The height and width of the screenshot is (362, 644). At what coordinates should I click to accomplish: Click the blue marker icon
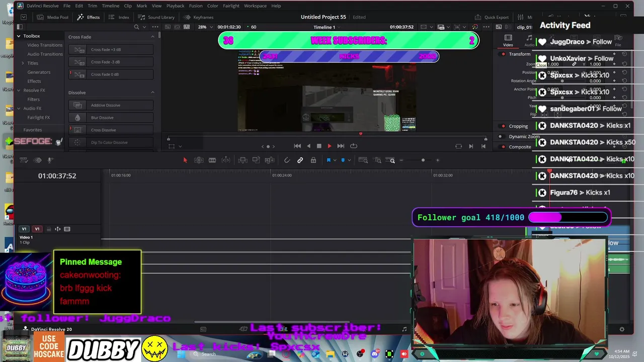[343, 160]
